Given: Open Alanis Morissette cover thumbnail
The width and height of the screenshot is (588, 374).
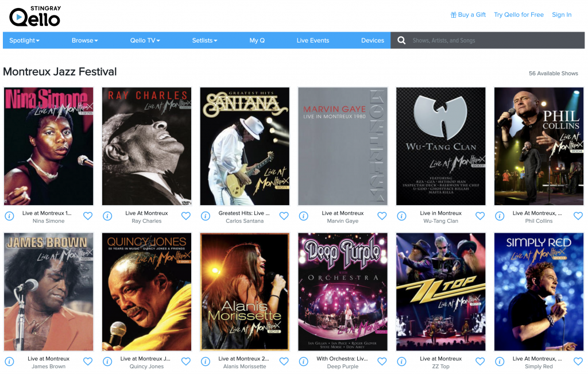Looking at the screenshot, I should [x=245, y=292].
